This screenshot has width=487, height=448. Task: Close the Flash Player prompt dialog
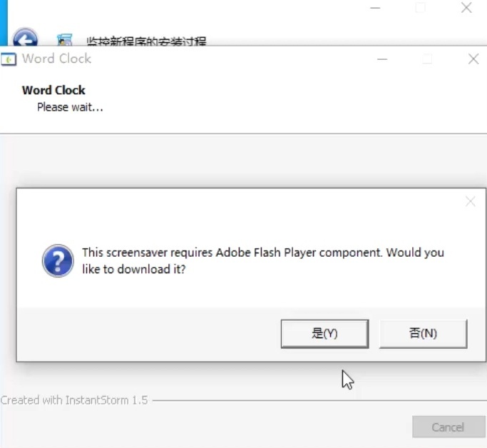click(x=470, y=202)
